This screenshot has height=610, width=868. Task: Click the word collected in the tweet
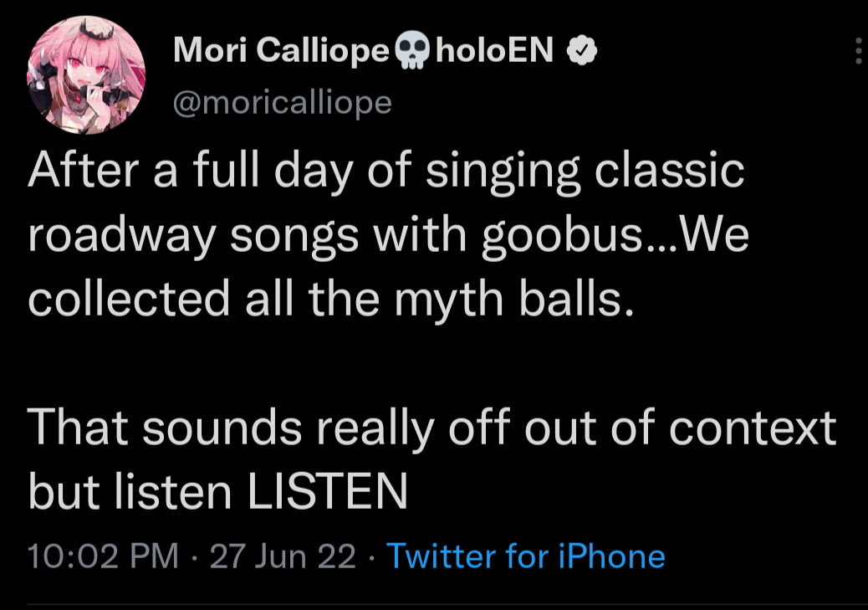(x=129, y=300)
